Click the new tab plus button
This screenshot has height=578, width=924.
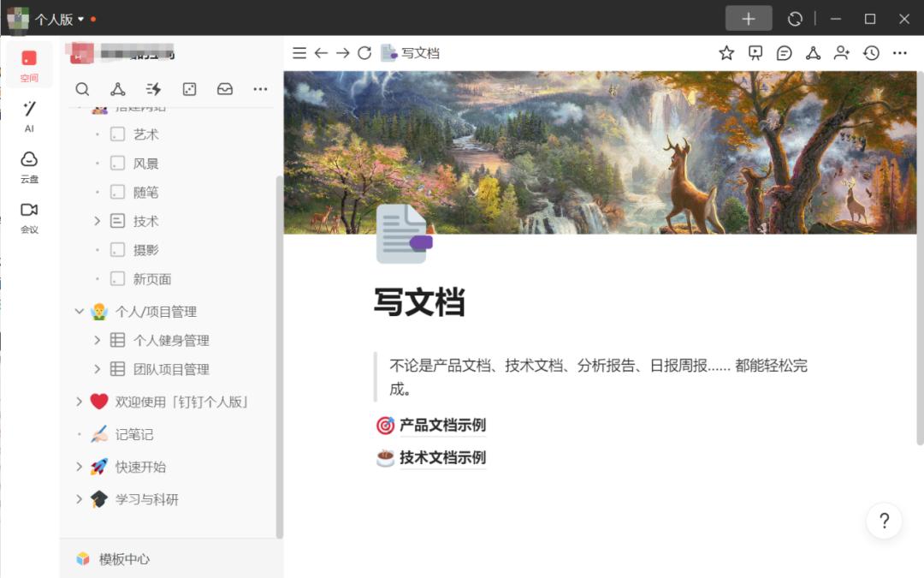[x=749, y=18]
